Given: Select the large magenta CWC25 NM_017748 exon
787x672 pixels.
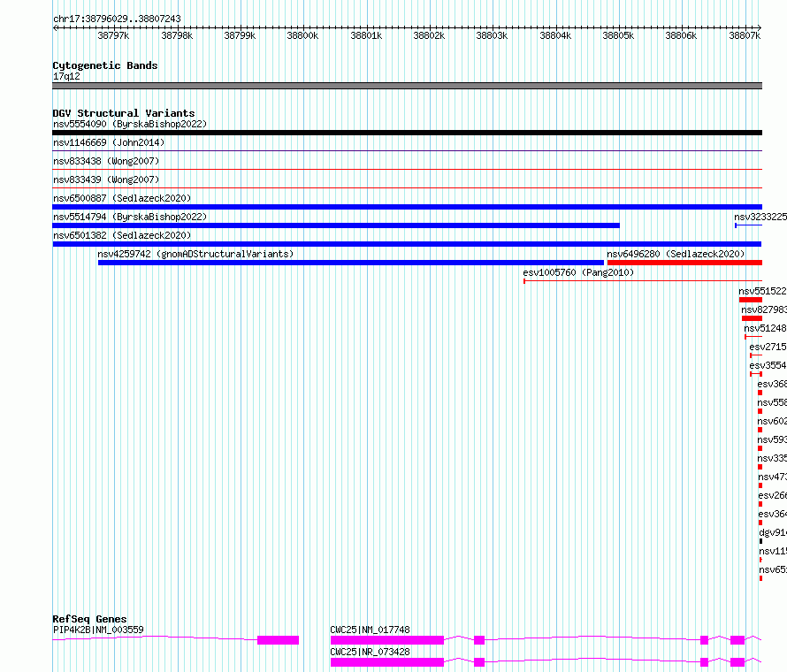Looking at the screenshot, I should coord(387,640).
